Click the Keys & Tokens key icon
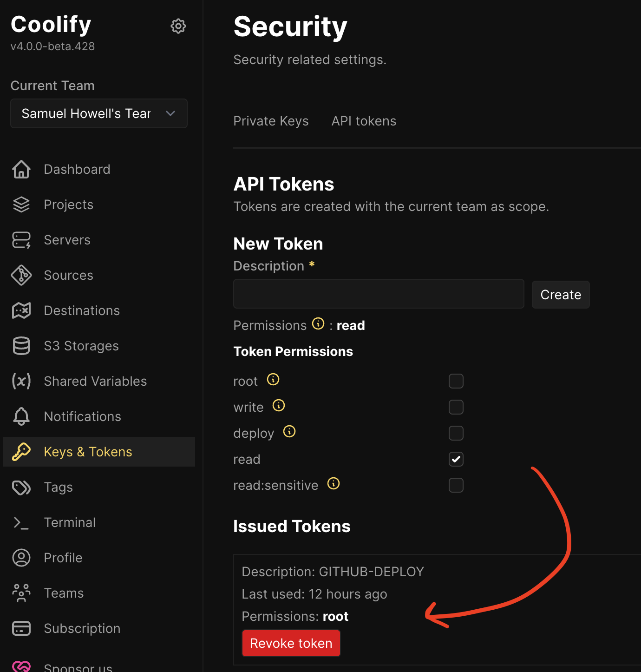 [x=21, y=452]
